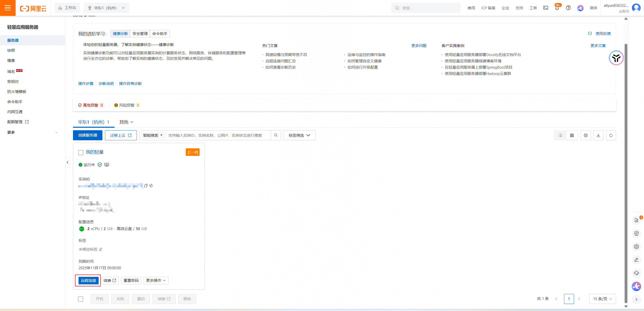
Task: Edit the instance ID name icon
Action: [x=151, y=186]
